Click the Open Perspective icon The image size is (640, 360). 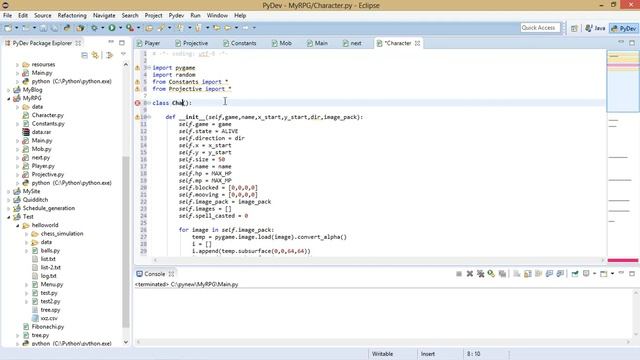(574, 28)
